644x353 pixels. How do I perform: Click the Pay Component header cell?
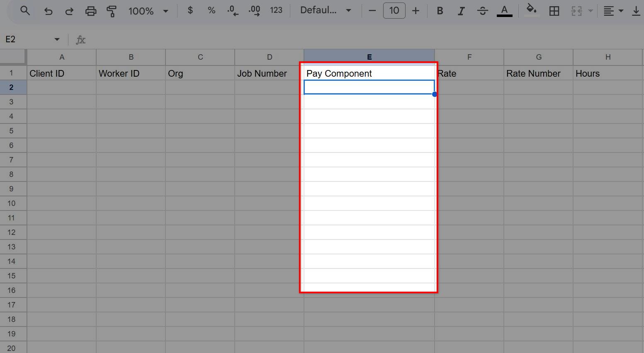(369, 73)
